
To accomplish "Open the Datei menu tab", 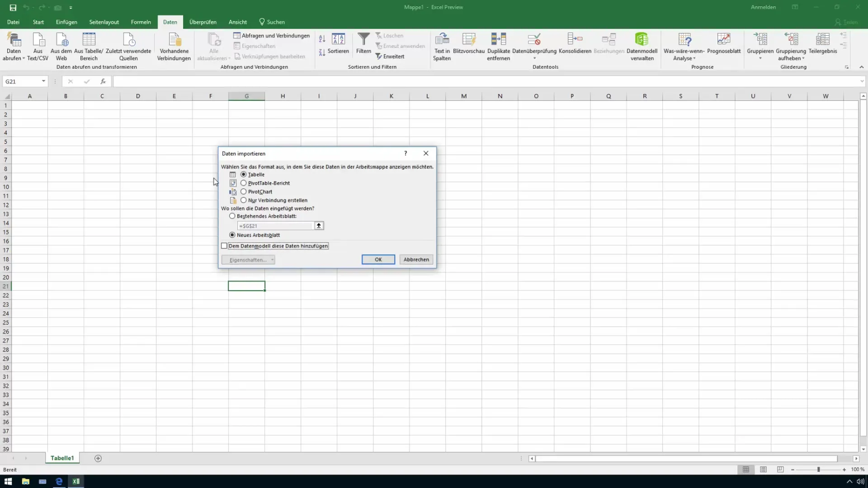I will click(13, 22).
